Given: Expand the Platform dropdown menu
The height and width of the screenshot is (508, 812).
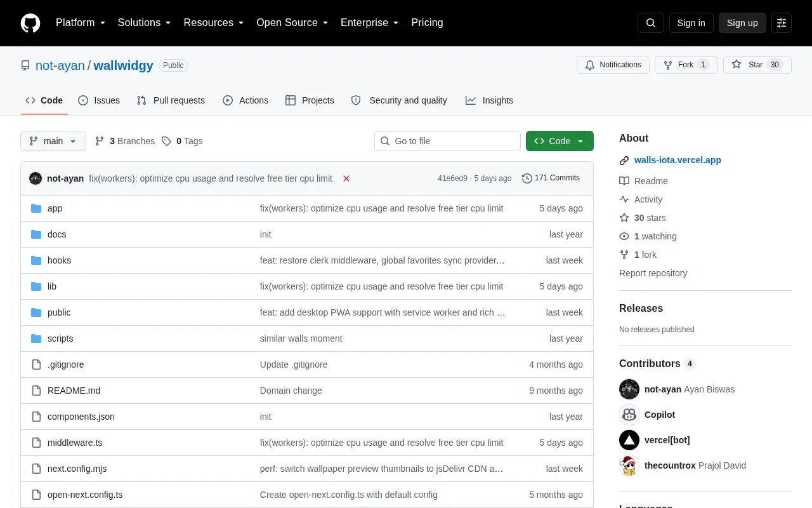Looking at the screenshot, I should (81, 23).
